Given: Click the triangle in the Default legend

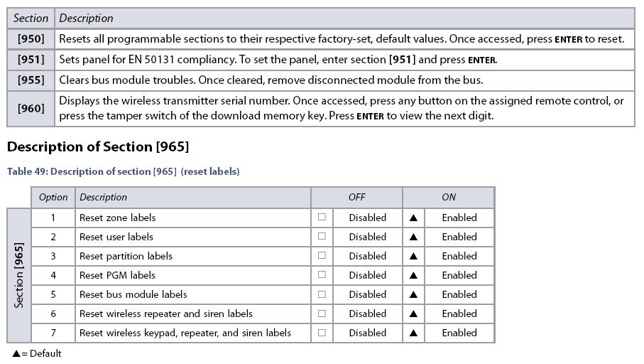Looking at the screenshot, I should pyautogui.click(x=16, y=353).
